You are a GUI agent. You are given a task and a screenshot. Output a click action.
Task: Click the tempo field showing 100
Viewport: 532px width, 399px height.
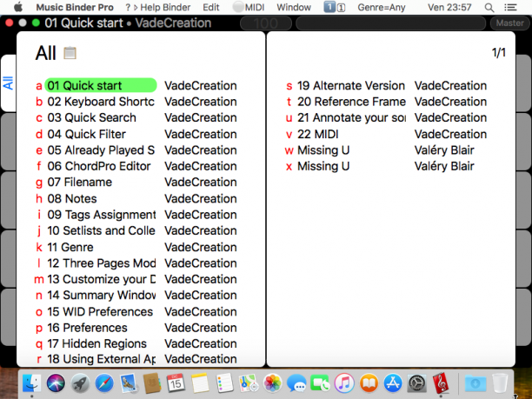tap(266, 23)
